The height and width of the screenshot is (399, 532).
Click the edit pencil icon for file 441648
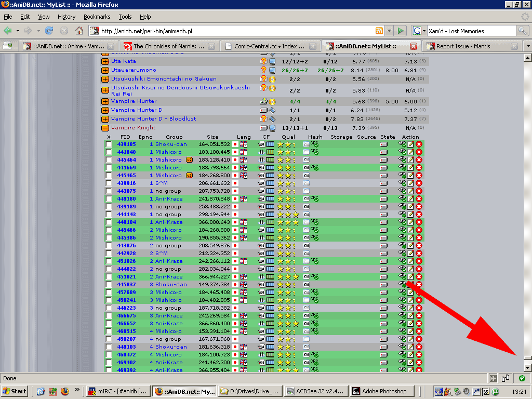point(410,152)
